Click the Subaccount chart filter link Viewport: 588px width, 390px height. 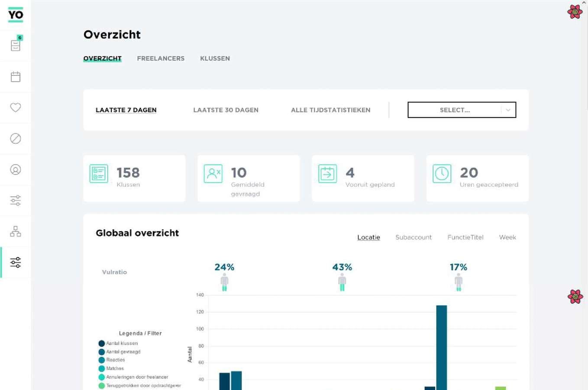pyautogui.click(x=414, y=237)
